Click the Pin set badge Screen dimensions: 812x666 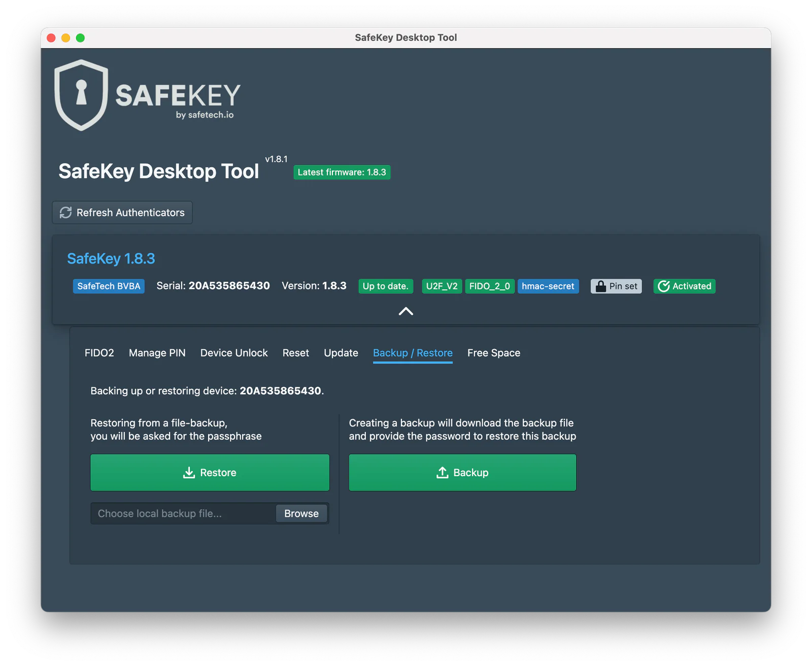tap(616, 286)
